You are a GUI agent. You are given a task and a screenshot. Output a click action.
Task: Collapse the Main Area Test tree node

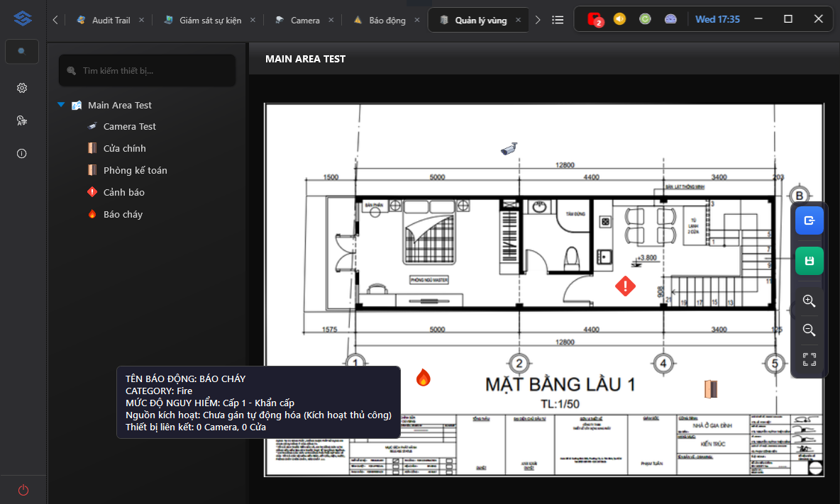pyautogui.click(x=61, y=105)
